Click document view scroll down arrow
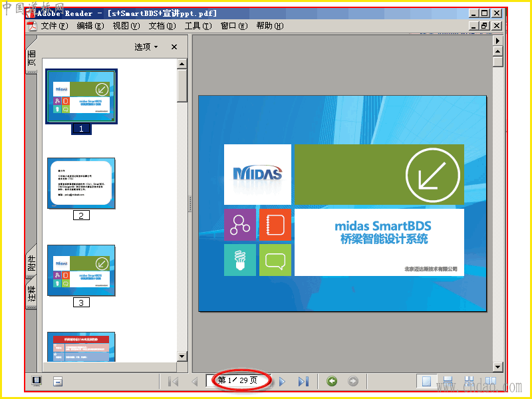The width and height of the screenshot is (532, 399). [497, 366]
